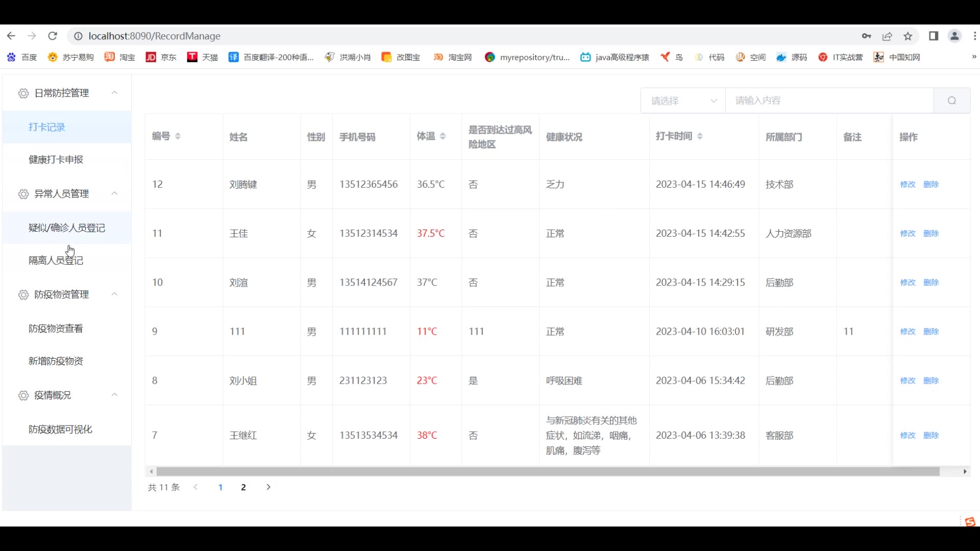Image resolution: width=980 pixels, height=551 pixels.
Task: Open the 请选择 filter dropdown
Action: (x=683, y=101)
